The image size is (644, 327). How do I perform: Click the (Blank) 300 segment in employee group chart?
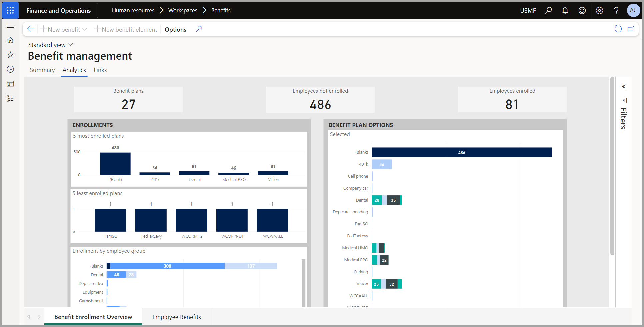pos(167,266)
